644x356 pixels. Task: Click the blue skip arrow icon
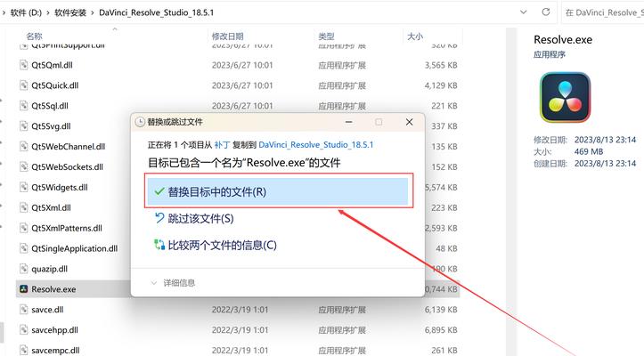pyautogui.click(x=159, y=218)
